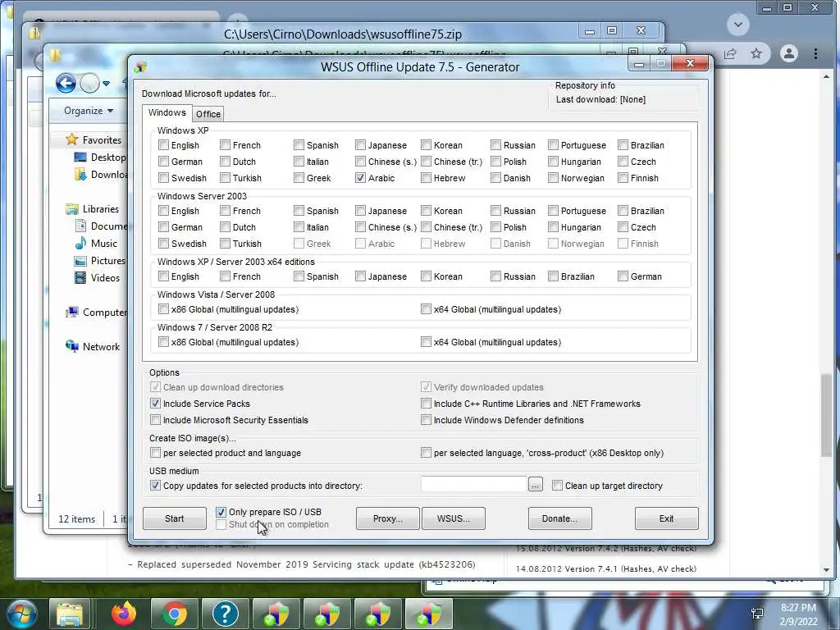This screenshot has height=630, width=840.
Task: Open Desktop in Explorer sidebar
Action: point(99,157)
